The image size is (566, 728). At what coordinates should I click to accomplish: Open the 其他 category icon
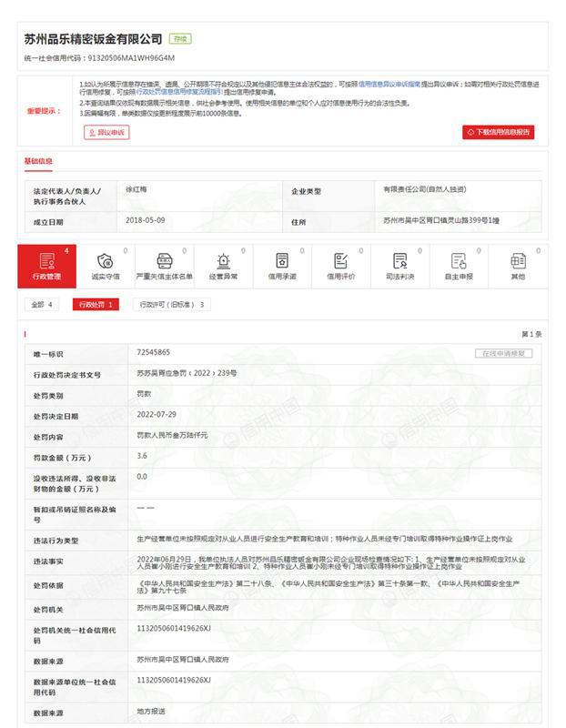point(518,261)
